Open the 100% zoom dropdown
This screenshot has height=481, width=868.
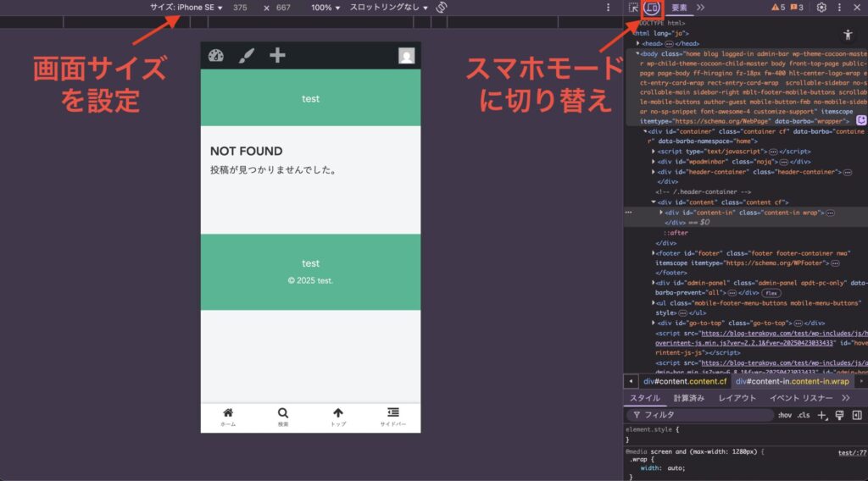point(325,7)
